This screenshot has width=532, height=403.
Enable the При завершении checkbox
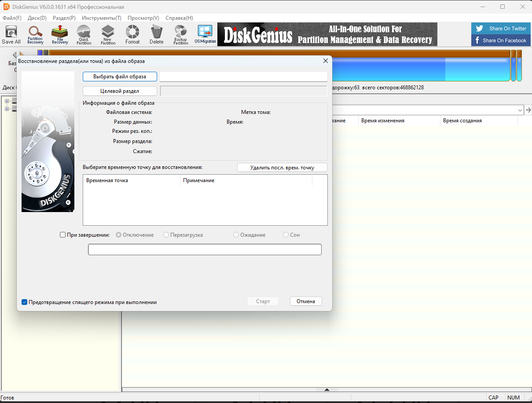pyautogui.click(x=62, y=235)
